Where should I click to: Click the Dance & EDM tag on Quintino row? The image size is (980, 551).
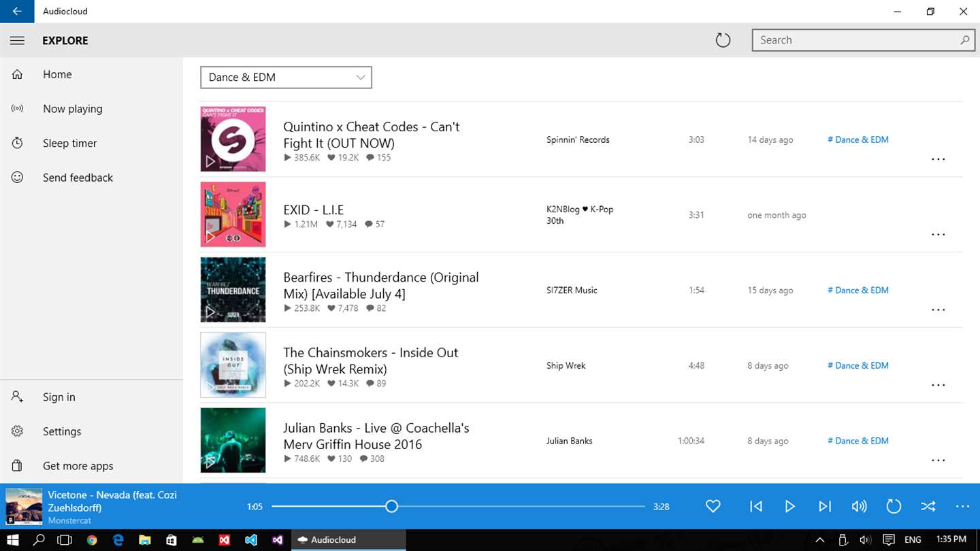pos(858,139)
